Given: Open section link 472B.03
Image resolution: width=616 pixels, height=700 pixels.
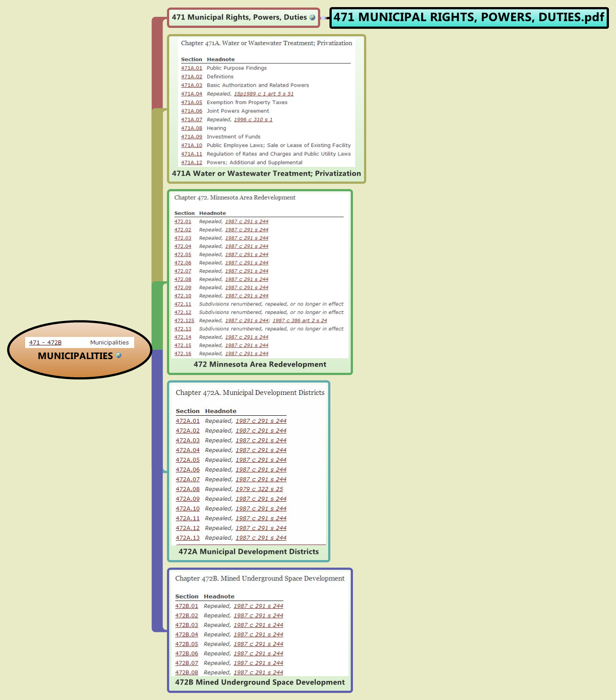Looking at the screenshot, I should point(186,625).
